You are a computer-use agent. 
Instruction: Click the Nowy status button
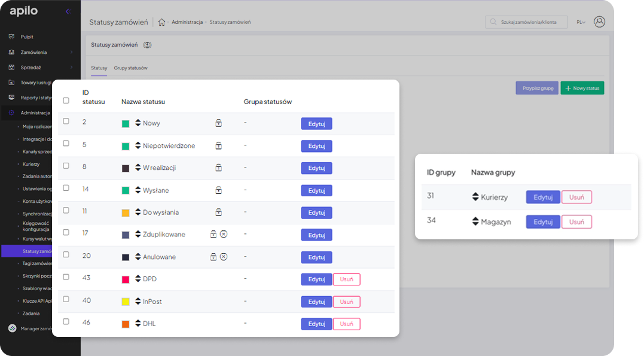[x=582, y=88]
